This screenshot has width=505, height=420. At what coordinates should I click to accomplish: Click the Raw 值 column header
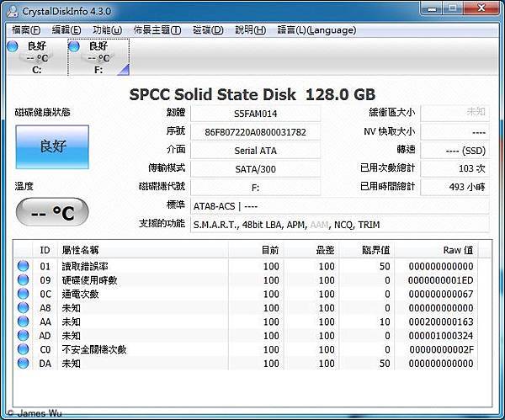(x=436, y=250)
